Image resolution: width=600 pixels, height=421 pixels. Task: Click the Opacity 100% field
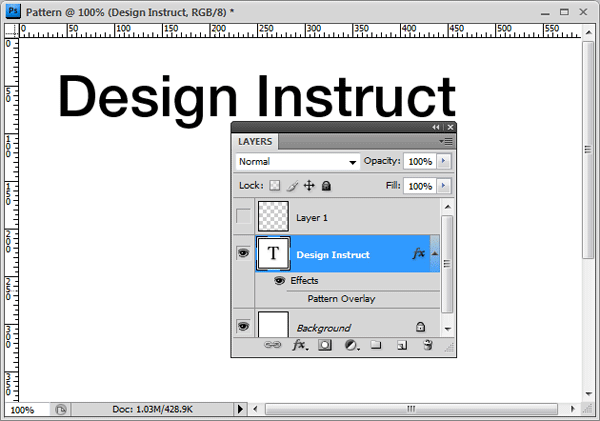click(420, 161)
